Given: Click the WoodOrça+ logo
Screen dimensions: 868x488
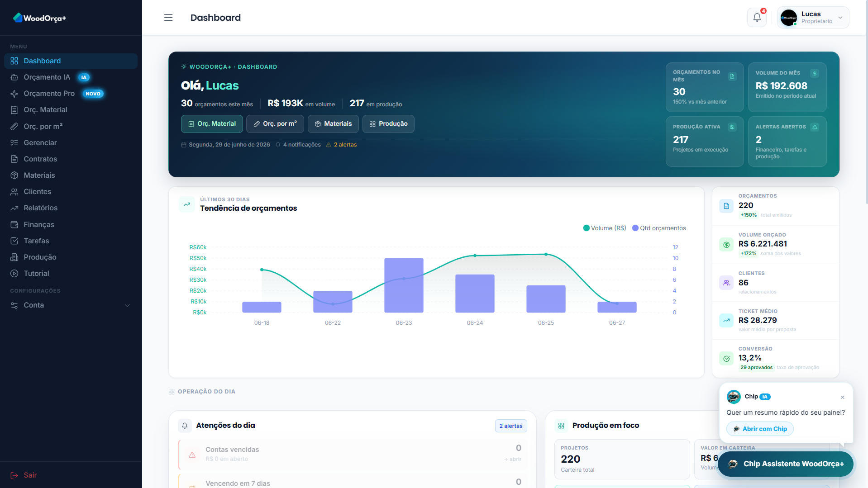Looking at the screenshot, I should [x=40, y=18].
